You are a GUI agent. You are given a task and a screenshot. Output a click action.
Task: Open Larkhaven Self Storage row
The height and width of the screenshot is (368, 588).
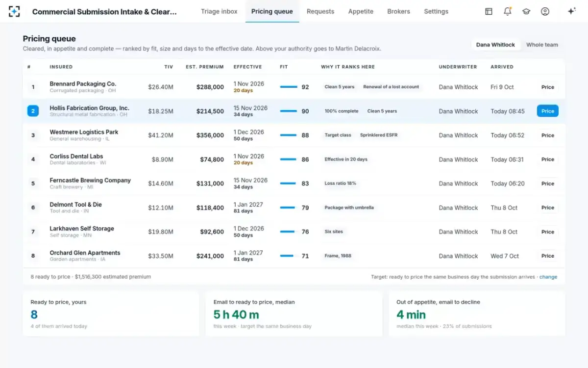[x=294, y=232]
